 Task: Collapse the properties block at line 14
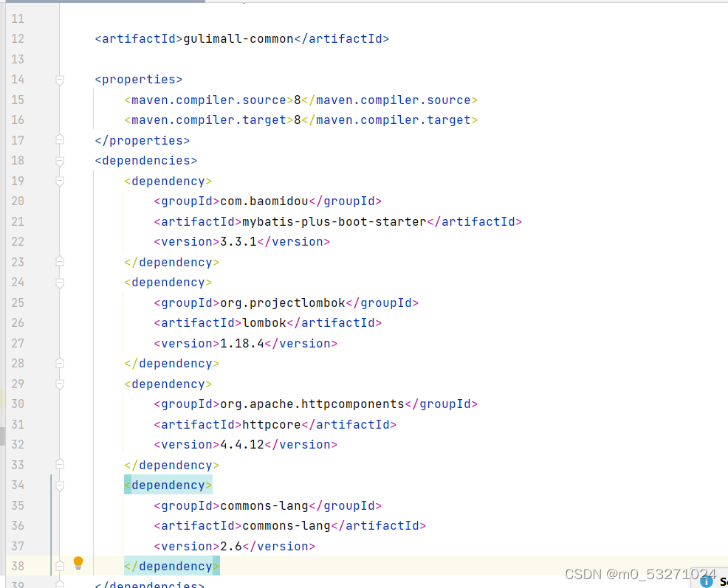[59, 80]
